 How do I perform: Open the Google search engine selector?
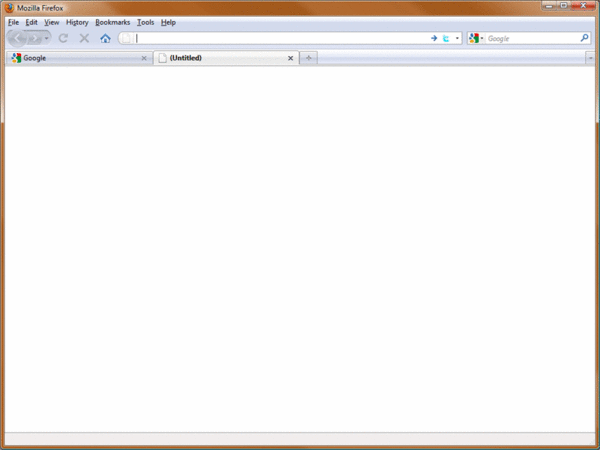point(476,38)
